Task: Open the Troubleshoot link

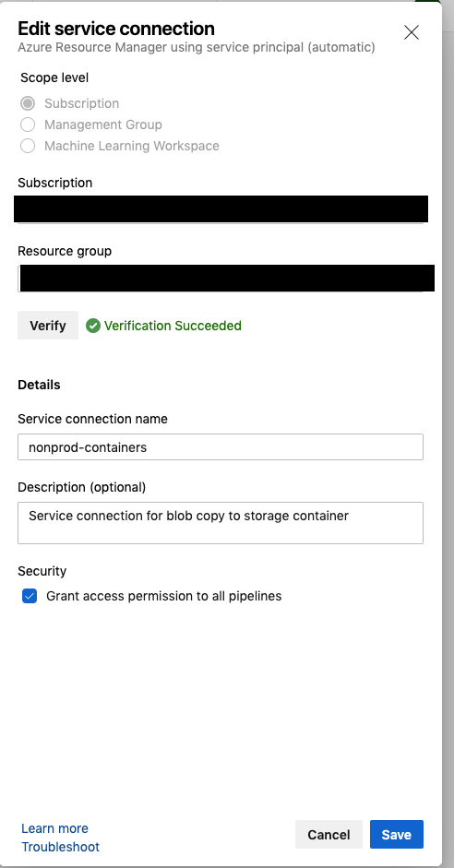Action: click(60, 847)
